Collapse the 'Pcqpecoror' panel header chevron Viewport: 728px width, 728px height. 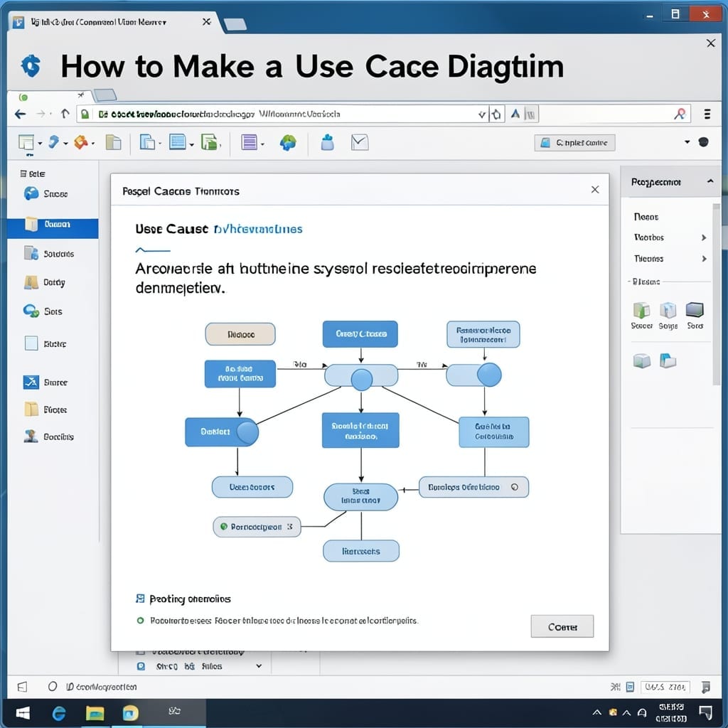710,181
